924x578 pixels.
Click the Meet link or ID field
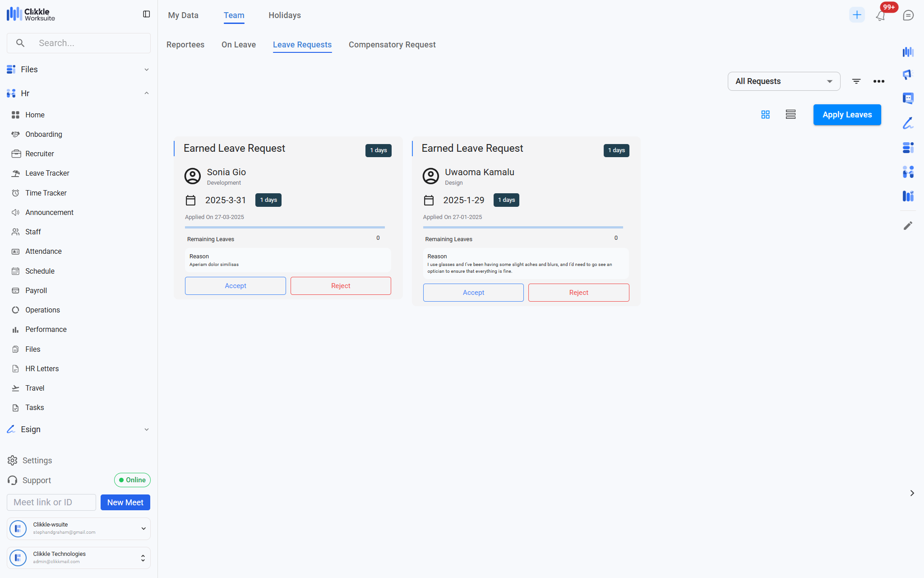pos(51,502)
